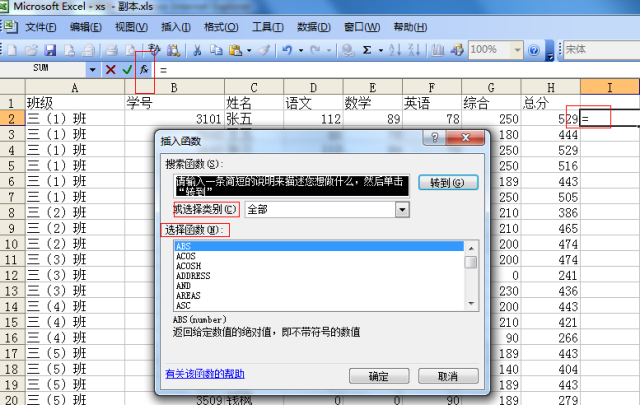The width and height of the screenshot is (640, 405).
Task: Click the Drawing toolbar icon
Action: (x=457, y=50)
